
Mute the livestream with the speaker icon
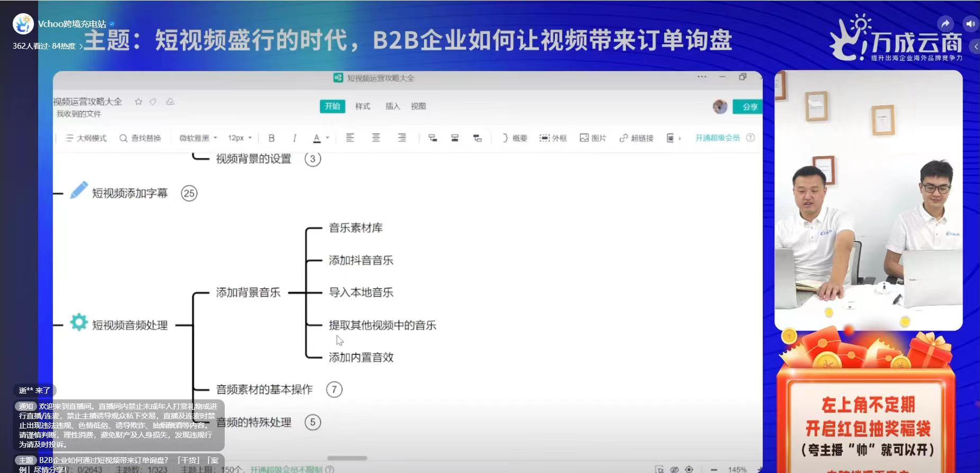(970, 24)
